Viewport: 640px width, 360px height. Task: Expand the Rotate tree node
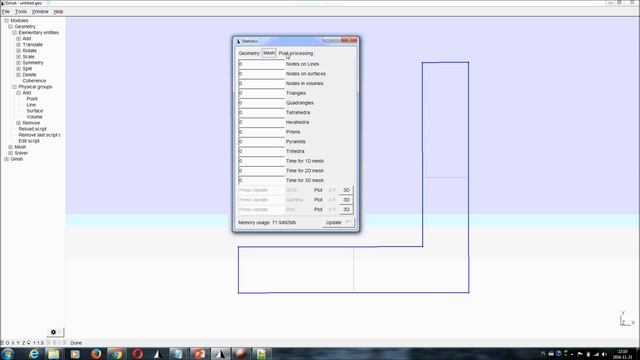coord(19,51)
